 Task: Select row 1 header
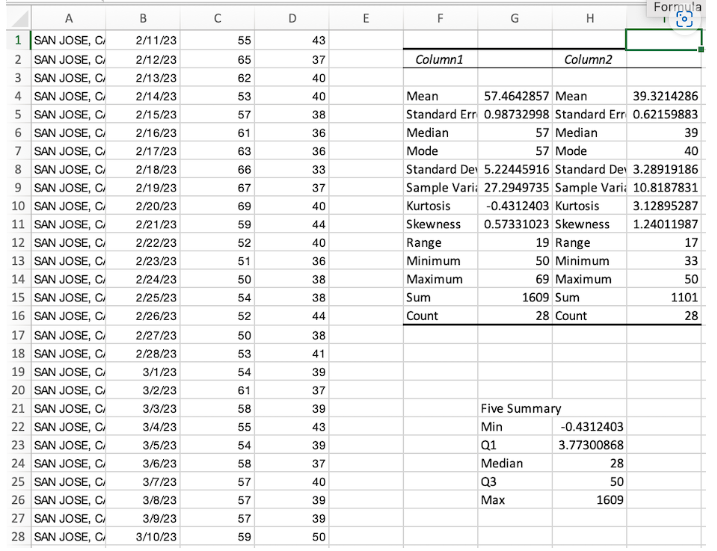coord(18,40)
